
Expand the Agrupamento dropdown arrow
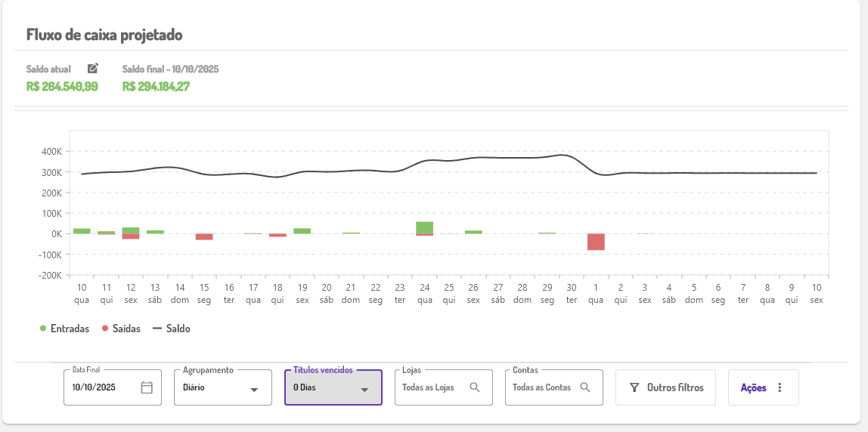point(255,389)
